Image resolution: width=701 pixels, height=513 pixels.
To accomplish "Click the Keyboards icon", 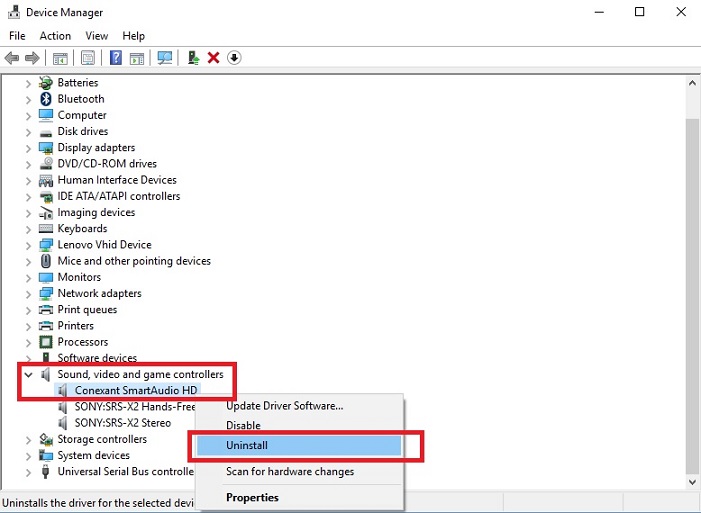I will (x=46, y=229).
